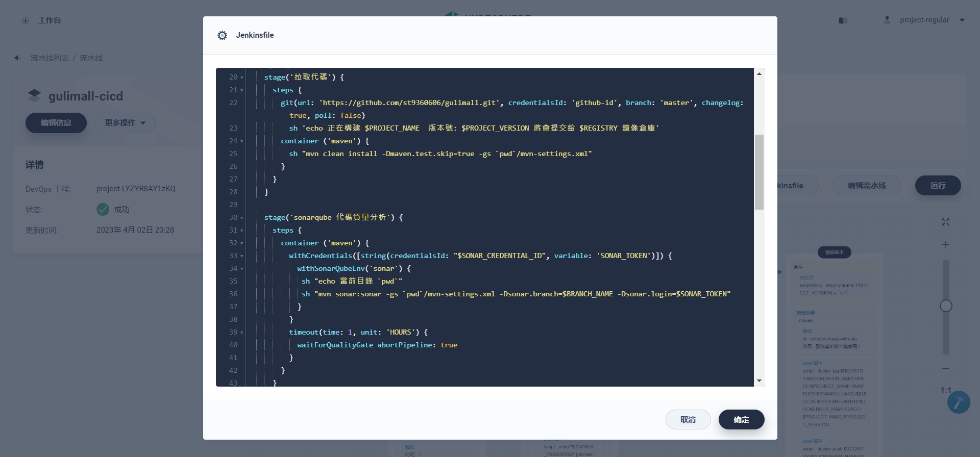Fold withSonarQubeEnv block at line 34

pyautogui.click(x=241, y=269)
